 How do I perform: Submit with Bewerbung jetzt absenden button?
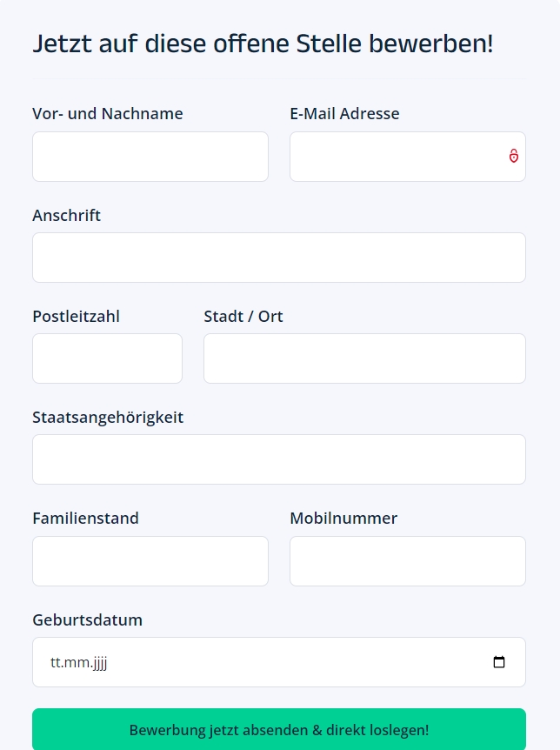(279, 730)
